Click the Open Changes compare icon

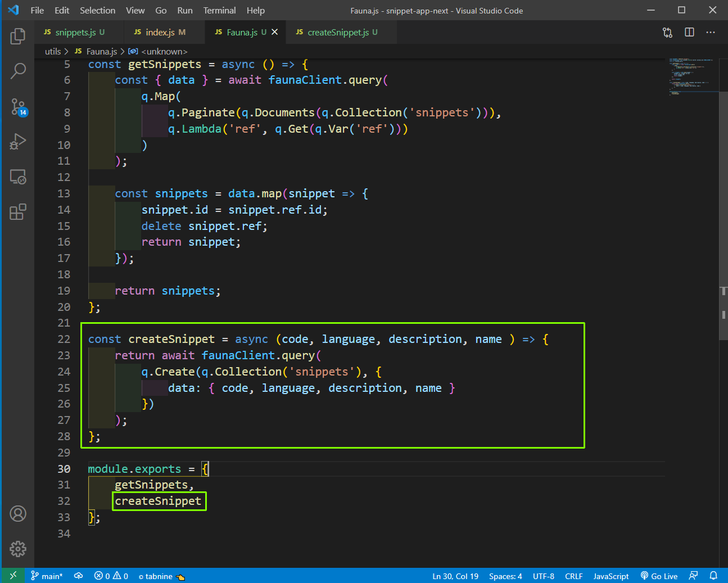click(667, 33)
